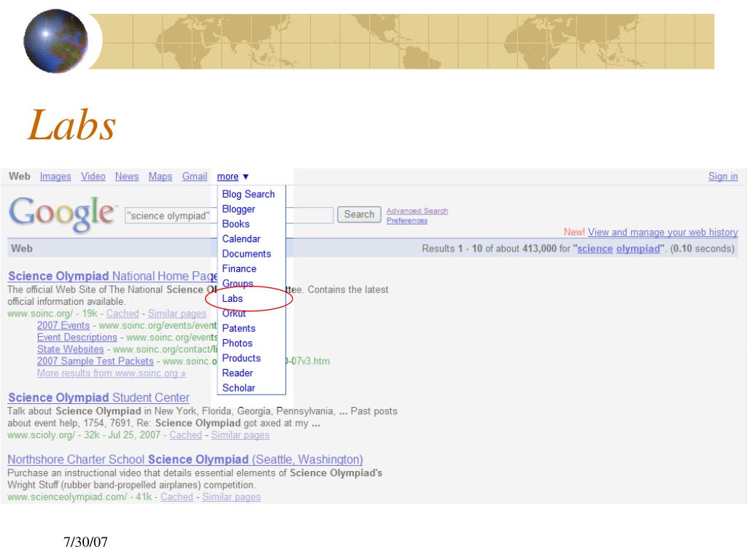
Task: Select Blogger from the more menu
Action: tap(239, 209)
